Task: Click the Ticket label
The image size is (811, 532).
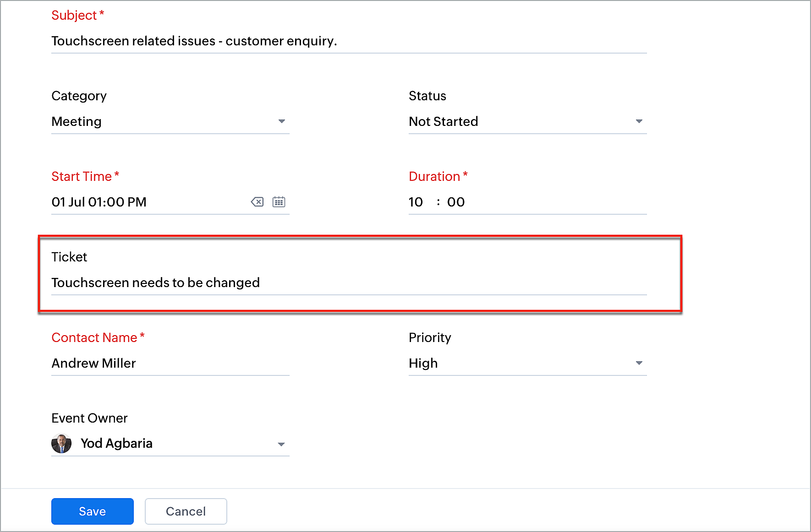Action: point(69,257)
